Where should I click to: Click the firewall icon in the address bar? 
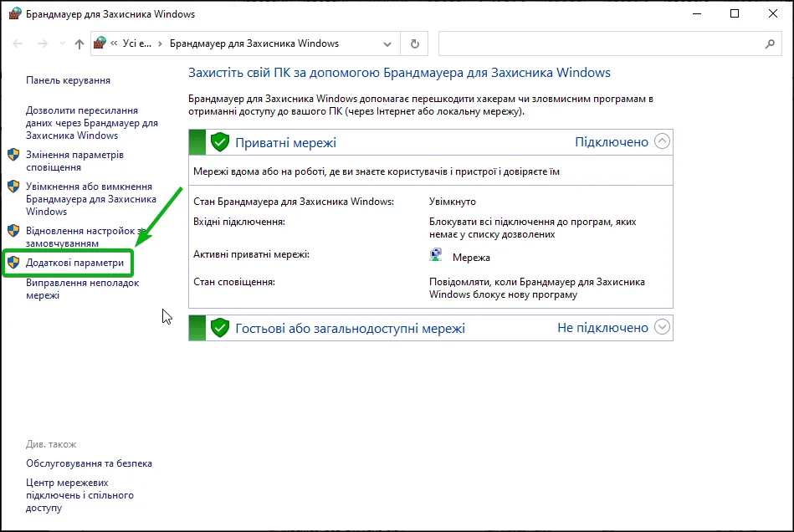point(100,43)
